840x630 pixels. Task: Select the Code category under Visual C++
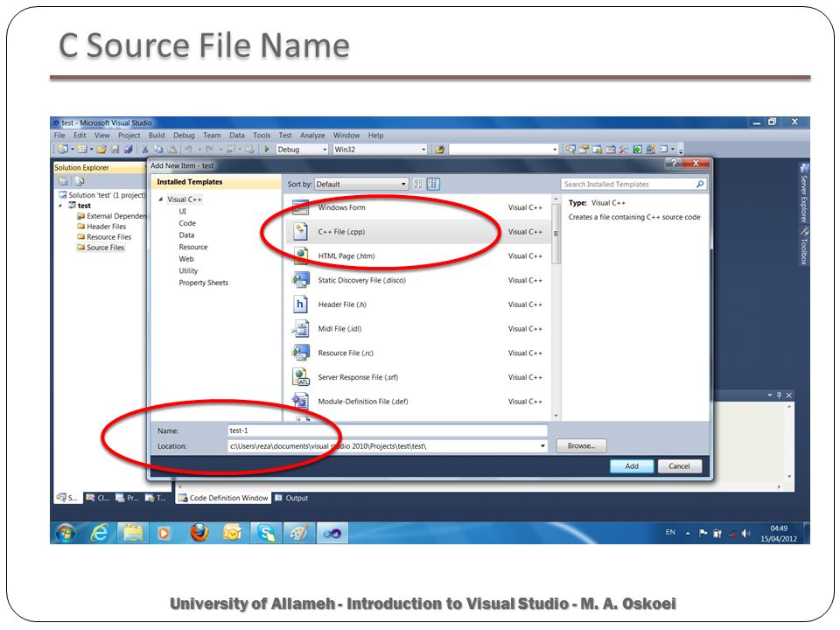[x=187, y=223]
